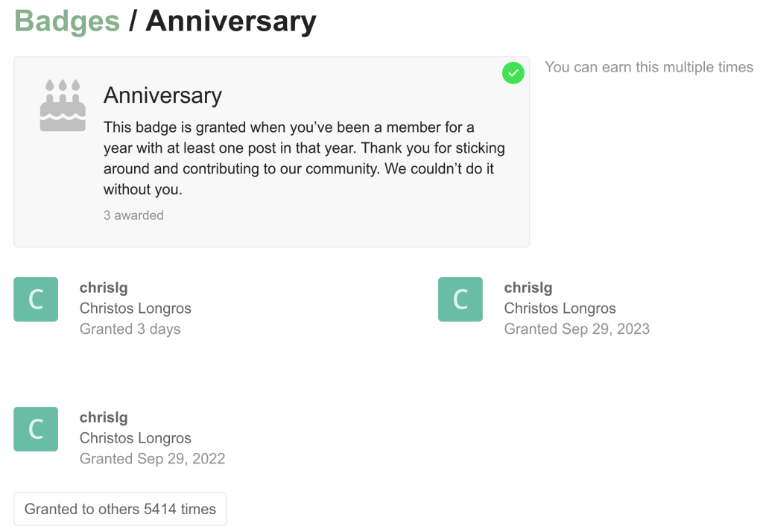Image resolution: width=763 pixels, height=532 pixels.
Task: Open chrislg avatar for Sep 29, 2023 grant
Action: (460, 300)
